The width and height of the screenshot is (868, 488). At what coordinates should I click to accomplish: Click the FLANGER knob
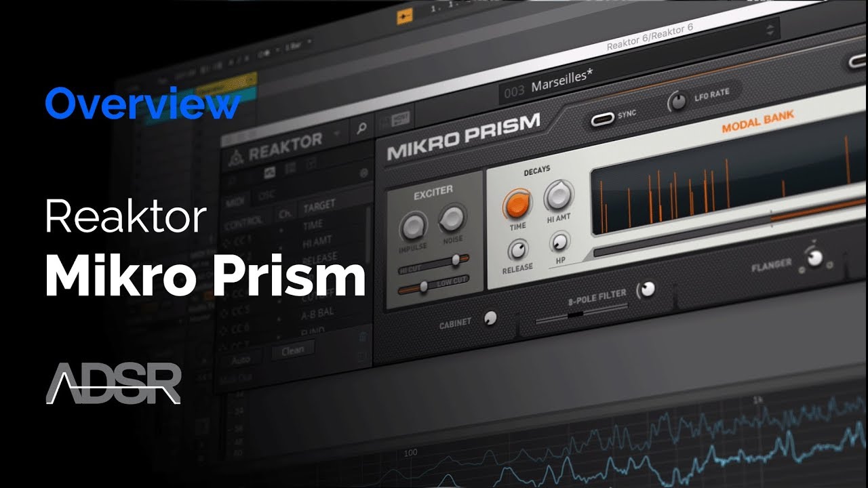814,258
